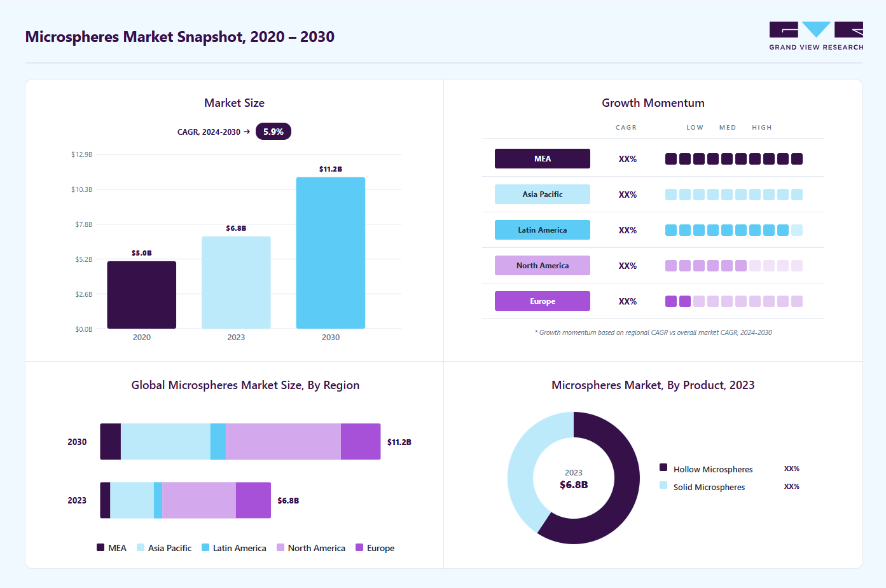Click the Market Size heading
This screenshot has height=588, width=886.
234,103
